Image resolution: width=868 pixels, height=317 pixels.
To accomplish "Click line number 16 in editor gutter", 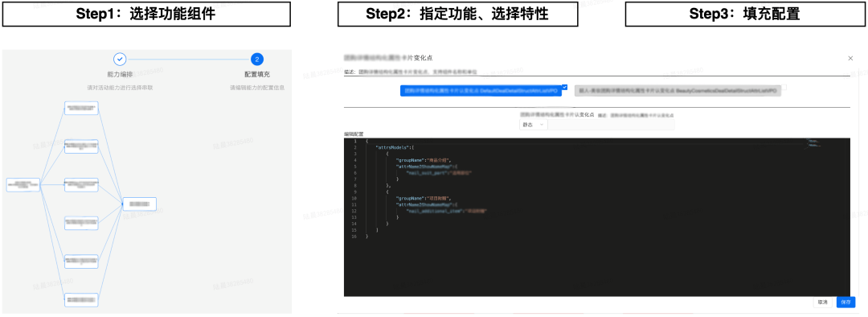I will (354, 236).
